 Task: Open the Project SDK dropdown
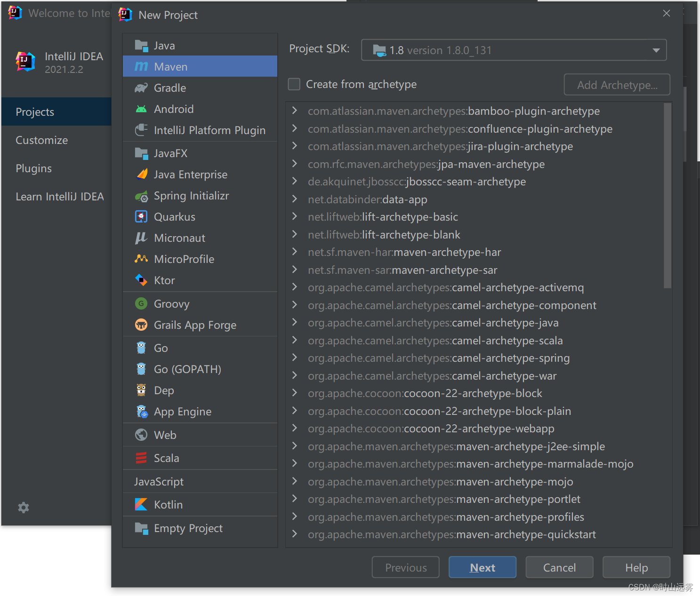[x=514, y=50]
